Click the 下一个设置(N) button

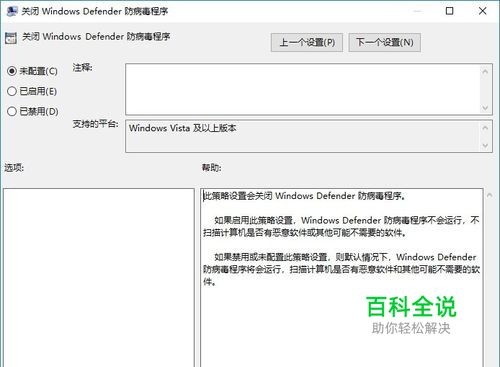384,42
